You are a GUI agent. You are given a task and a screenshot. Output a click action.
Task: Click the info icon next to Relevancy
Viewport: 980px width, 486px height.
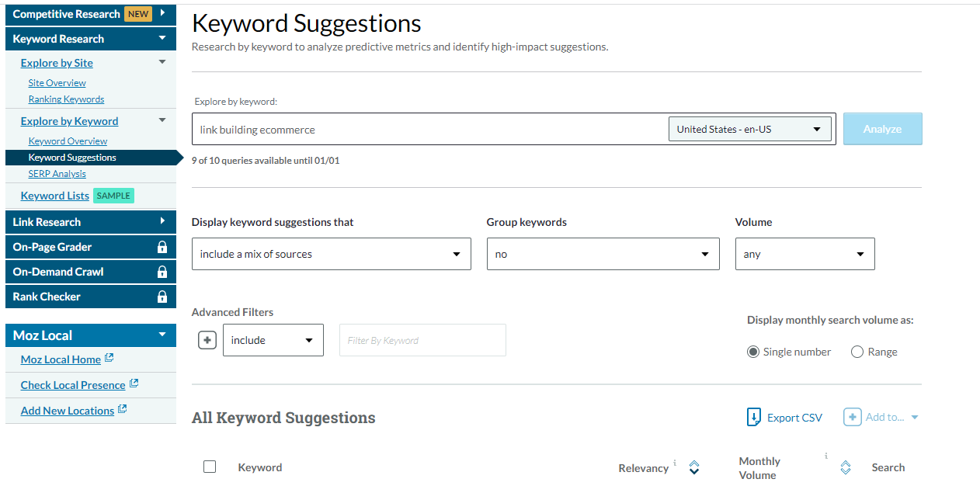click(675, 463)
